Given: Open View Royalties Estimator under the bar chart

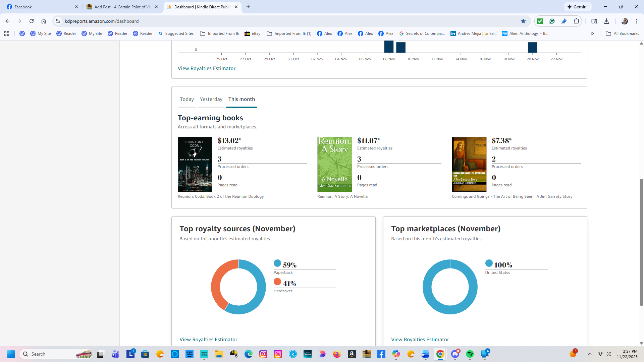Looking at the screenshot, I should [x=207, y=68].
